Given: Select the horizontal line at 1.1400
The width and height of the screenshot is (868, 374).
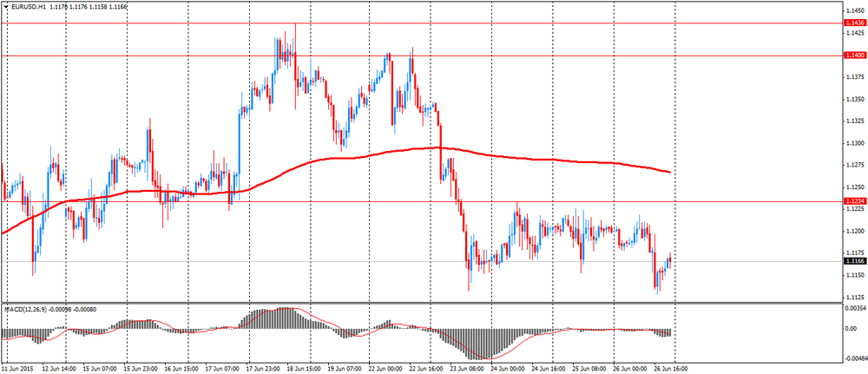Looking at the screenshot, I should pos(421,56).
